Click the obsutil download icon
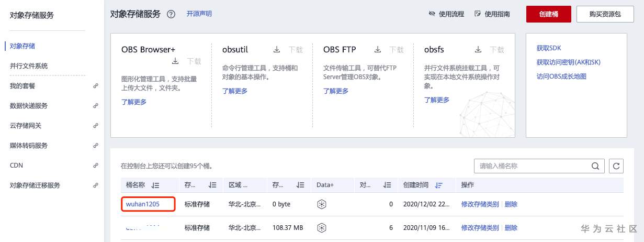The height and width of the screenshot is (242, 644). [276, 50]
